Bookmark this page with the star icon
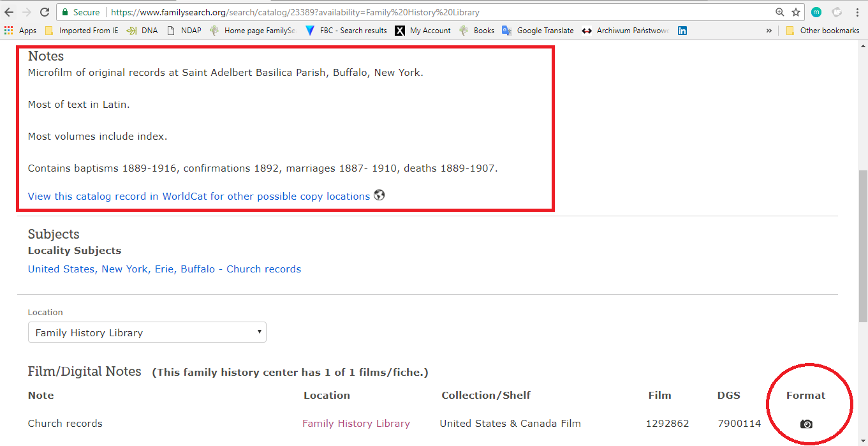 coord(796,12)
